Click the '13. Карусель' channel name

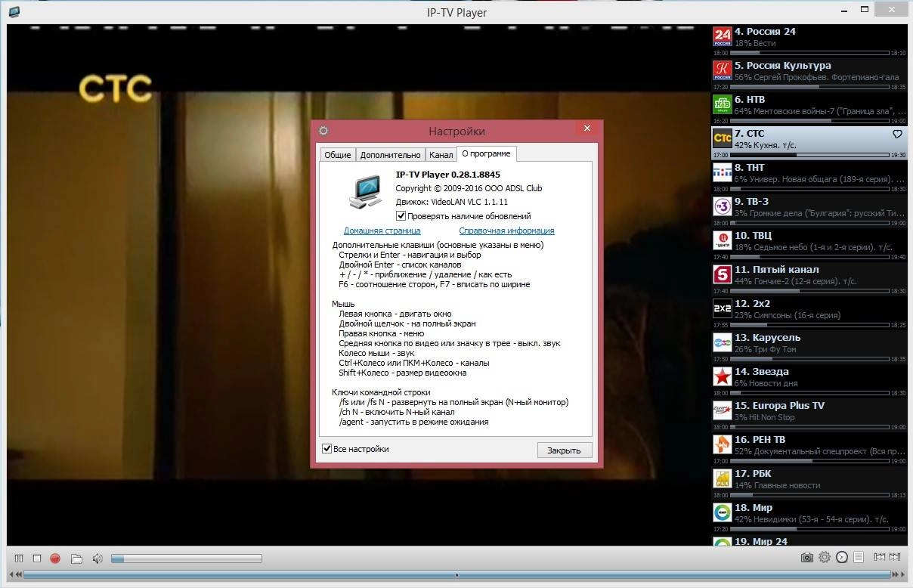(767, 338)
